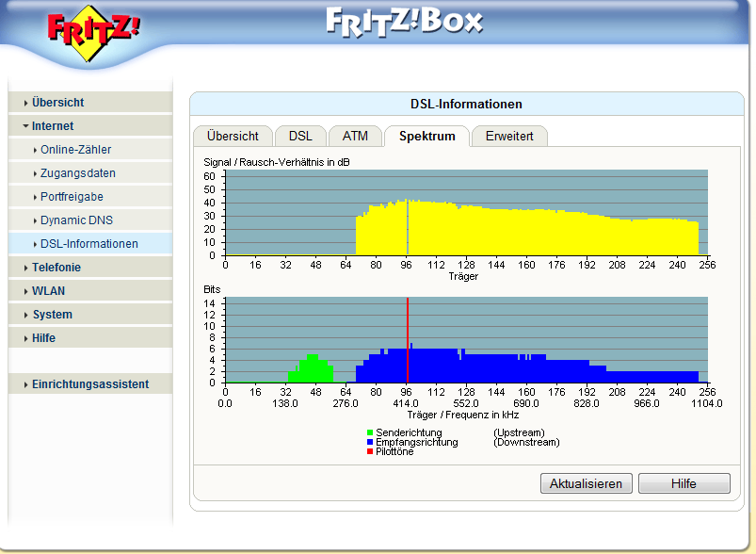Expand the Einrichtungsassistent arrow
This screenshot has width=756, height=554.
click(x=25, y=385)
